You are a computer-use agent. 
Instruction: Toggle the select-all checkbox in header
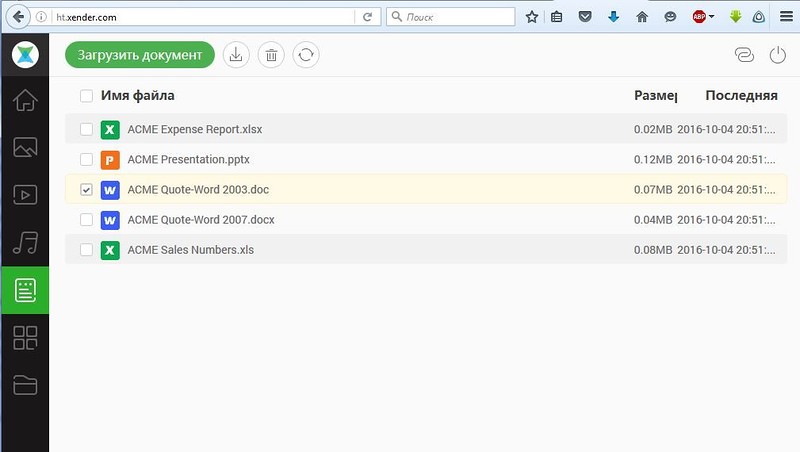click(x=86, y=96)
